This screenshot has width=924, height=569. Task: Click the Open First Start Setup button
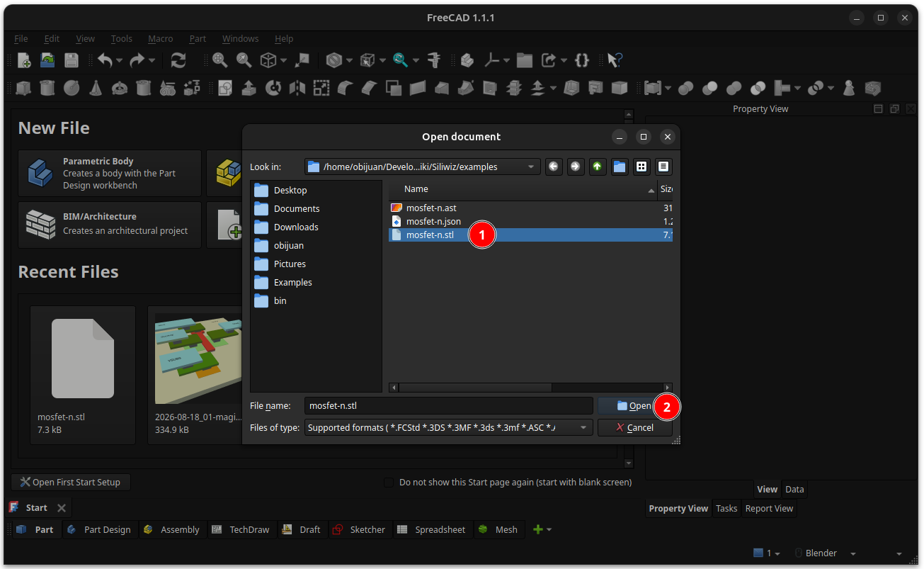(71, 483)
